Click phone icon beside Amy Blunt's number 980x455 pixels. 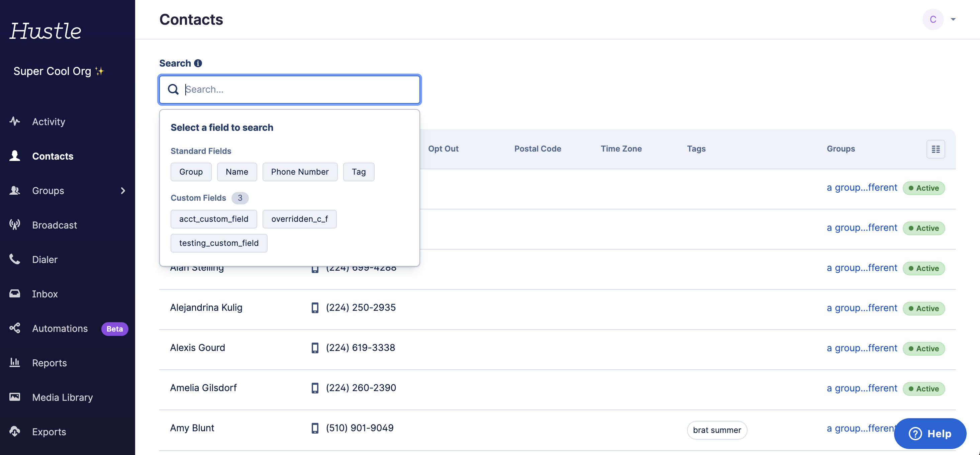[315, 428]
